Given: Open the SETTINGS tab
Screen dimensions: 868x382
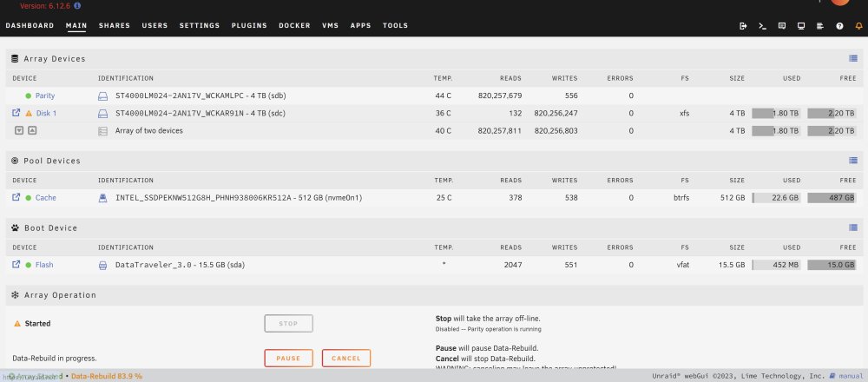Looking at the screenshot, I should tap(200, 25).
